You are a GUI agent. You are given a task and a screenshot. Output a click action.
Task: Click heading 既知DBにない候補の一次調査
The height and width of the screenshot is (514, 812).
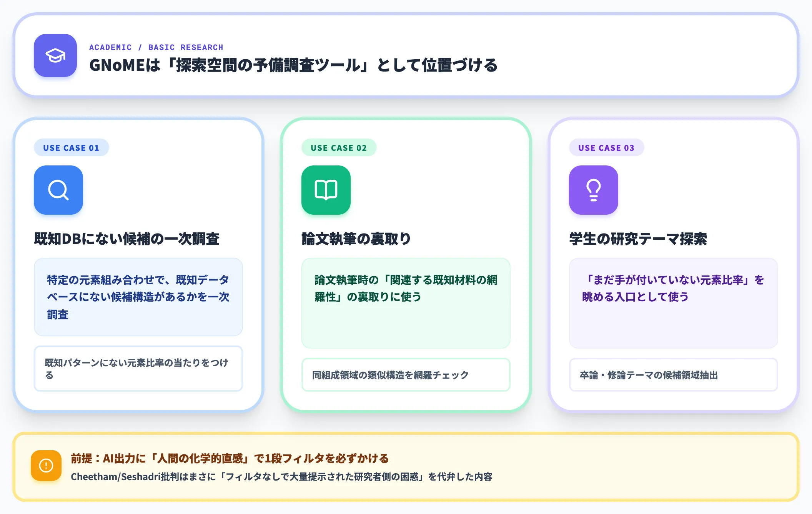(127, 239)
